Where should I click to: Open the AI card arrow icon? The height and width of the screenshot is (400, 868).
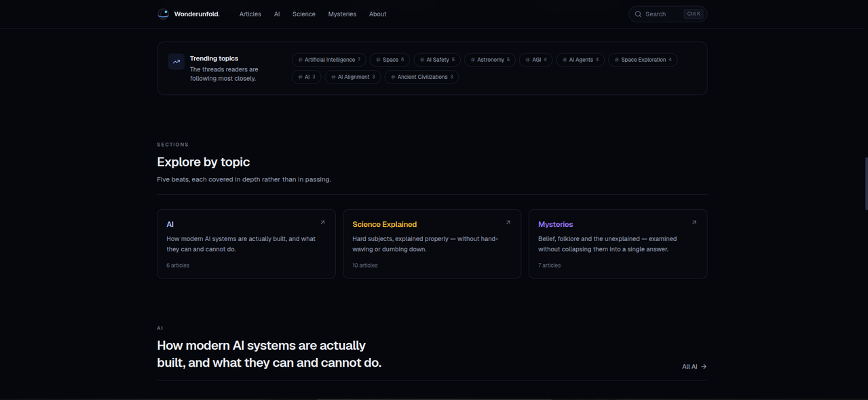(x=322, y=223)
